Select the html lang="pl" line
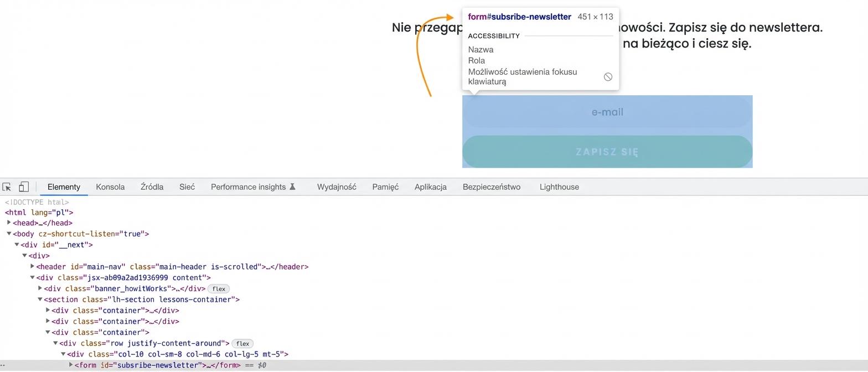The image size is (868, 372). [39, 212]
